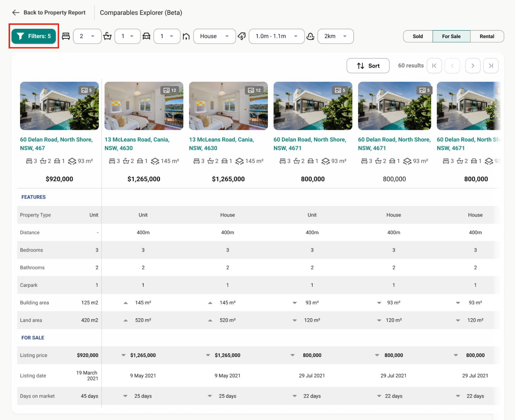Click the bed icon in filter bar
515x420 pixels.
66,36
